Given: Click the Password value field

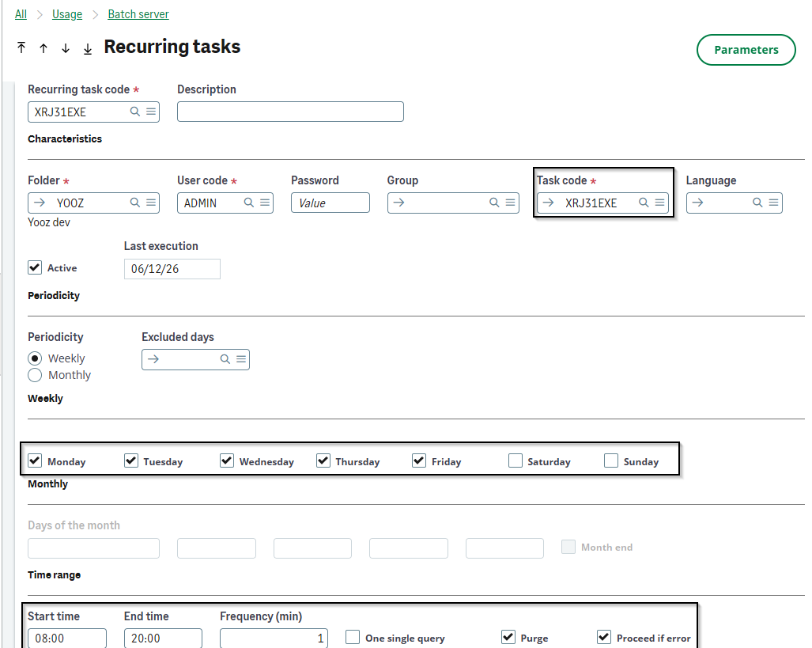Looking at the screenshot, I should [x=330, y=203].
